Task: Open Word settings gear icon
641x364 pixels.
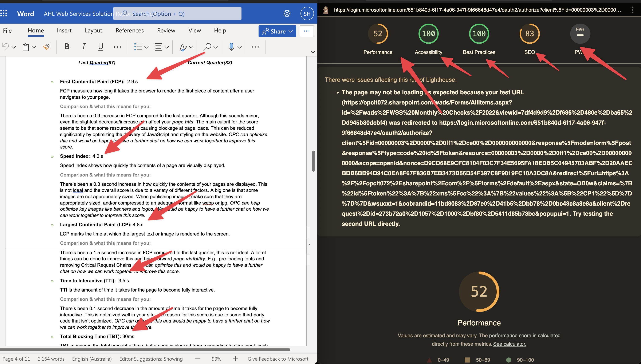Action: tap(287, 13)
